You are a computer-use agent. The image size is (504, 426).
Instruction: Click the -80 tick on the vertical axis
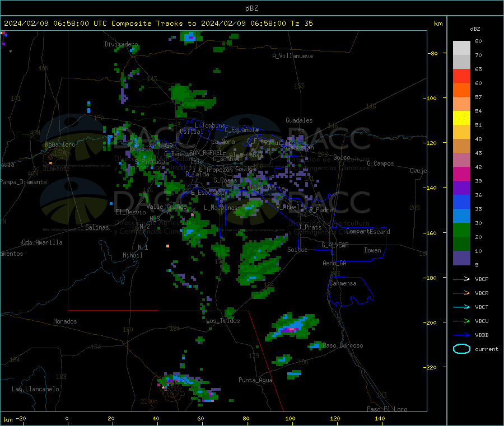432,53
